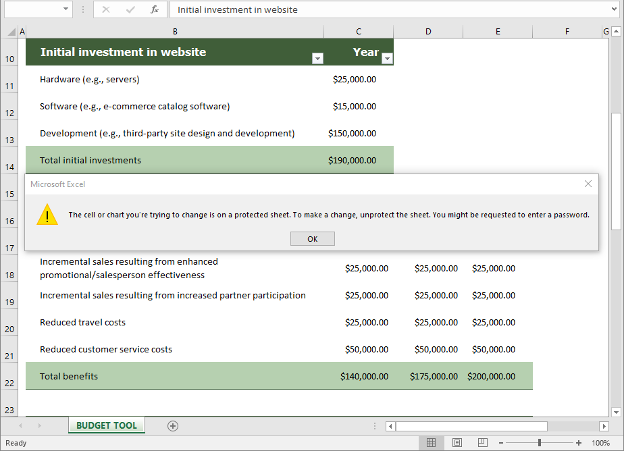Select column C header
The width and height of the screenshot is (624, 452).
click(359, 31)
